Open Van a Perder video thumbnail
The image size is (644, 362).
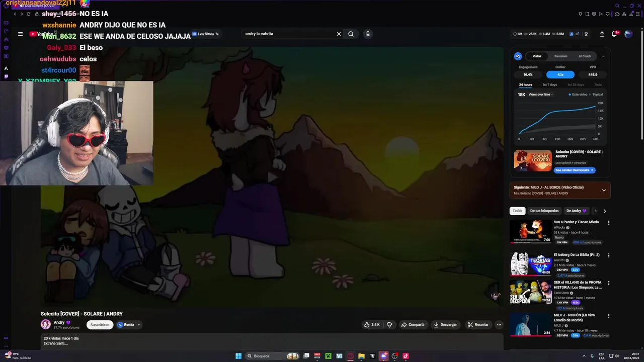(x=531, y=231)
